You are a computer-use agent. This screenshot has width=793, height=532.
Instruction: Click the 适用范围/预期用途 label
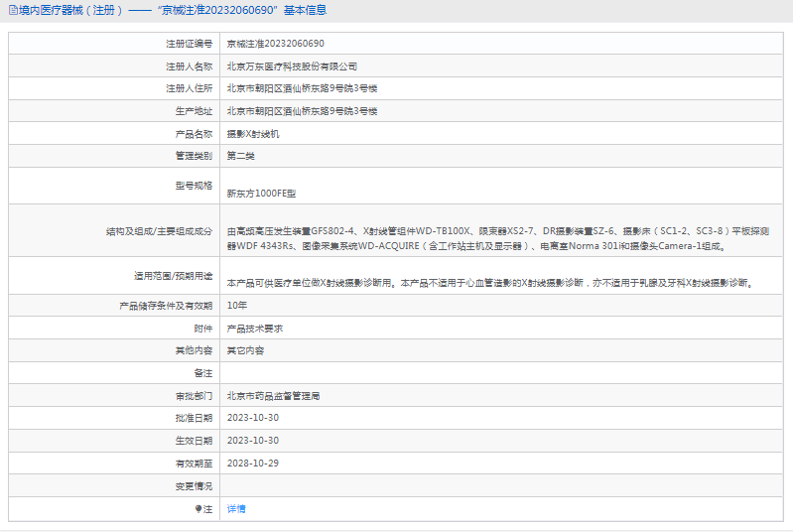click(174, 276)
